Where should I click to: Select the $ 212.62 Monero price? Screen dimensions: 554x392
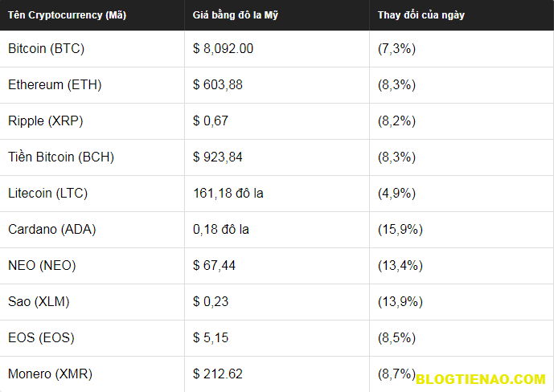click(x=218, y=374)
